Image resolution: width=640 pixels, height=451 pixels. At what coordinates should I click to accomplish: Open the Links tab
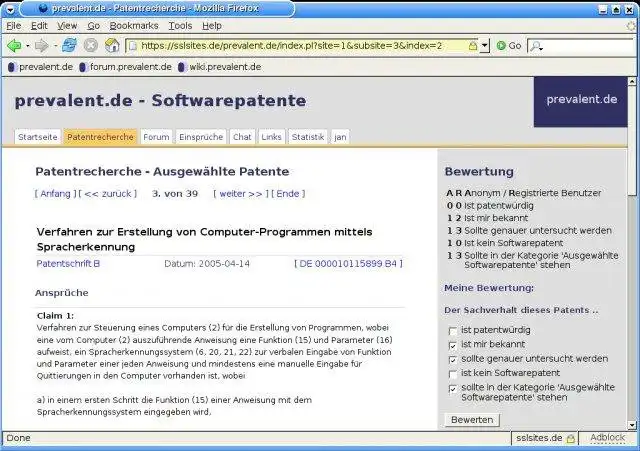271,137
